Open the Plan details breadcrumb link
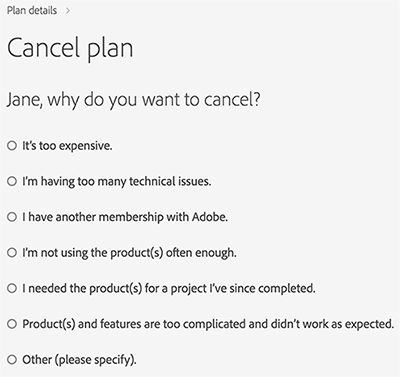Viewport: 400px width, 377px height. tap(32, 10)
